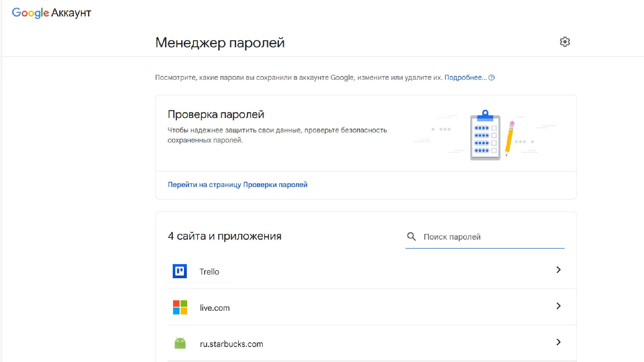
Task: Open password manager settings gear
Action: pos(565,42)
